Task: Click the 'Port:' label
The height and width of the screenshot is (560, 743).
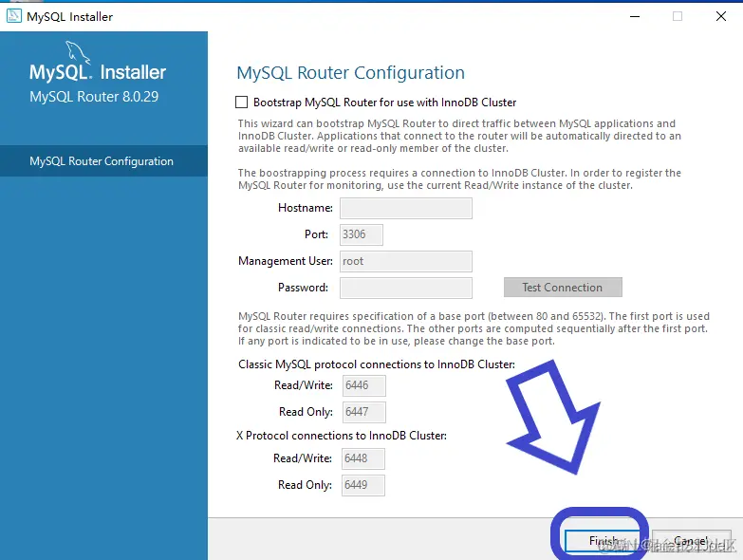Action: tap(316, 234)
